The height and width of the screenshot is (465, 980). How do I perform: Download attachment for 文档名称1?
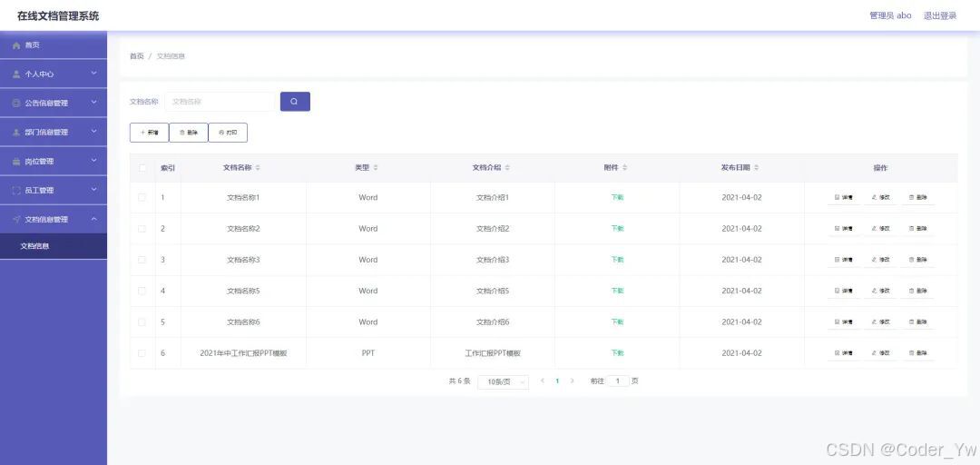click(x=618, y=197)
